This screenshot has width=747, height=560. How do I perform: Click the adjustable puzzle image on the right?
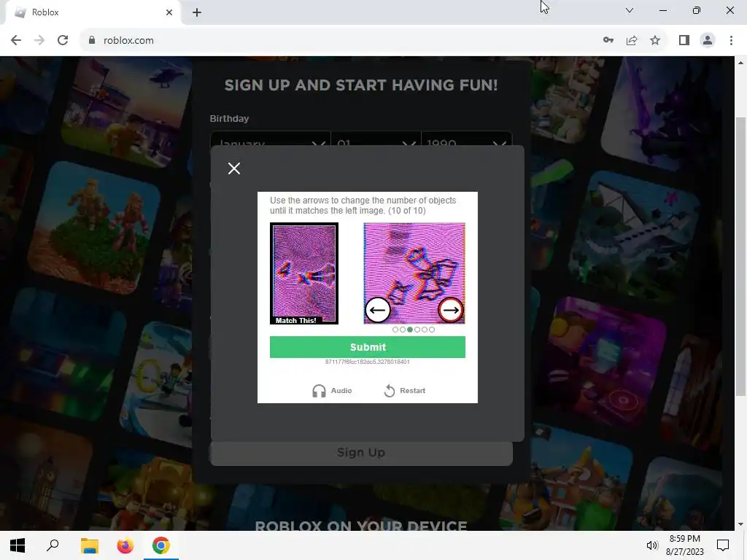[x=414, y=273]
